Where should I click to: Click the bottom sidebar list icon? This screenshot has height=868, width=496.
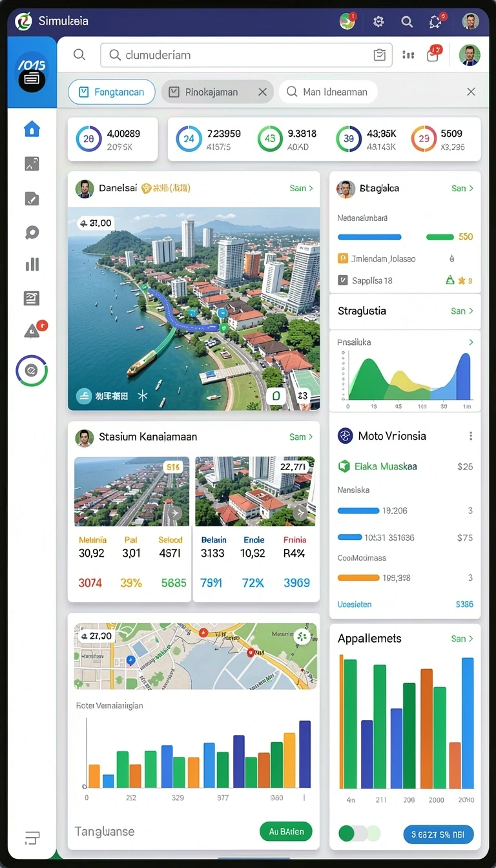click(32, 838)
